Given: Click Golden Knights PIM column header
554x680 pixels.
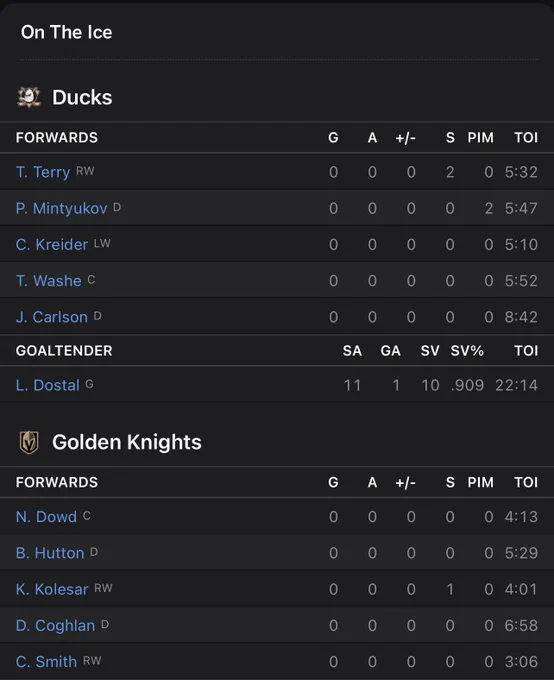Looking at the screenshot, I should coord(480,482).
